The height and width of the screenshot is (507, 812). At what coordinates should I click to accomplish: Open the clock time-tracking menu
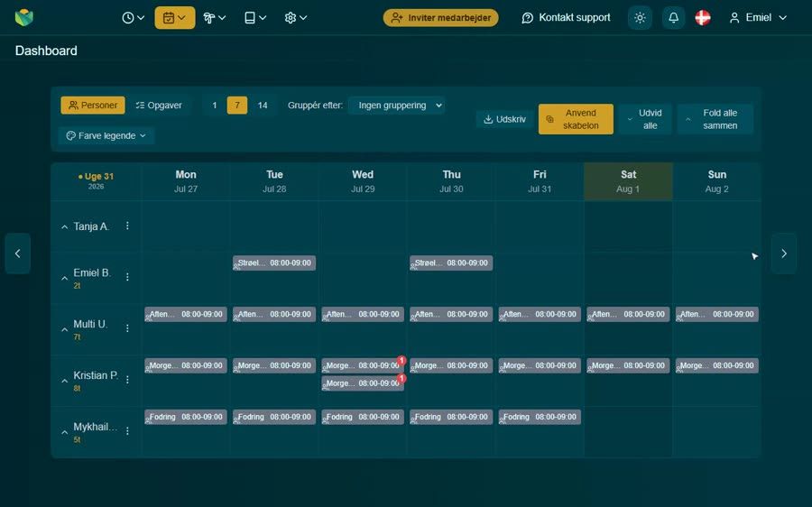click(134, 18)
